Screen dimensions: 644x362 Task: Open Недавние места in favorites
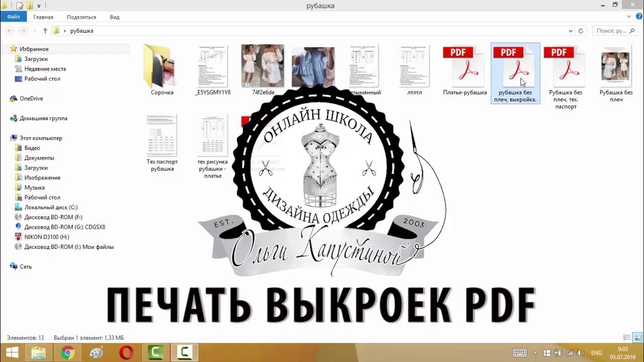click(x=45, y=69)
